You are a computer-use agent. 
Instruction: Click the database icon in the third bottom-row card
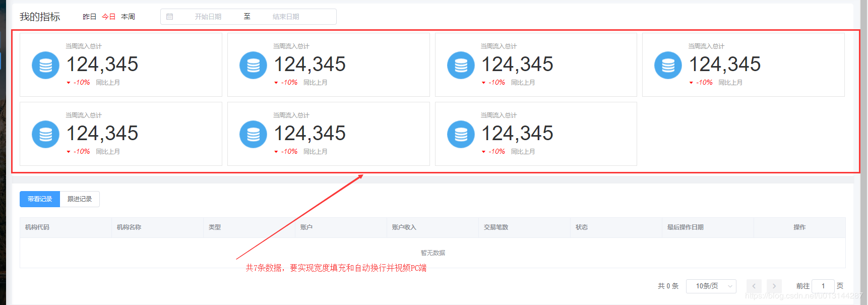tap(461, 134)
